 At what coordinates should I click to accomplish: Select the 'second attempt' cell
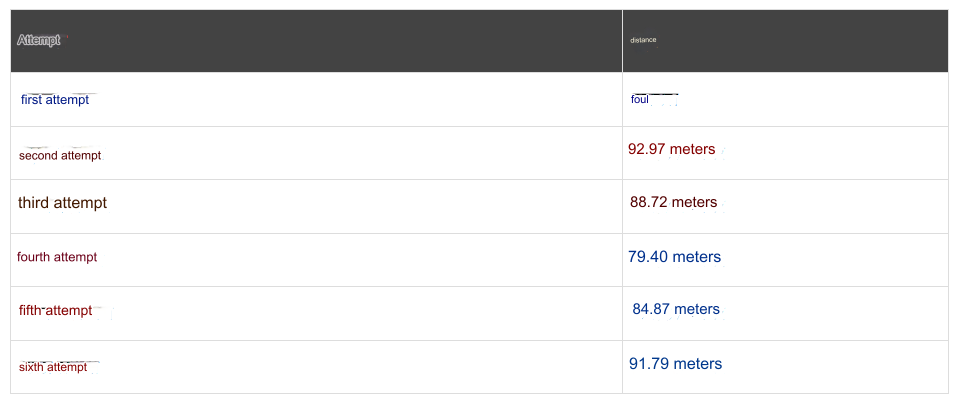(60, 155)
